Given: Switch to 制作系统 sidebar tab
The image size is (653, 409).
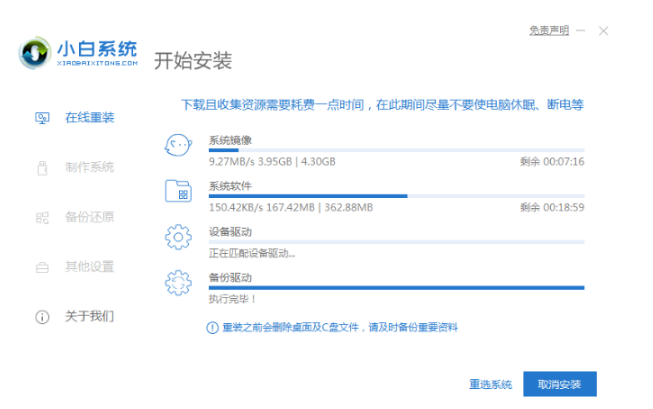Looking at the screenshot, I should click(89, 167).
